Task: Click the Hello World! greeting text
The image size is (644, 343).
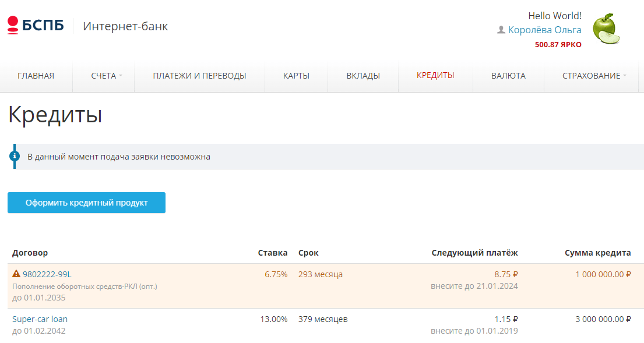Action: [x=555, y=16]
